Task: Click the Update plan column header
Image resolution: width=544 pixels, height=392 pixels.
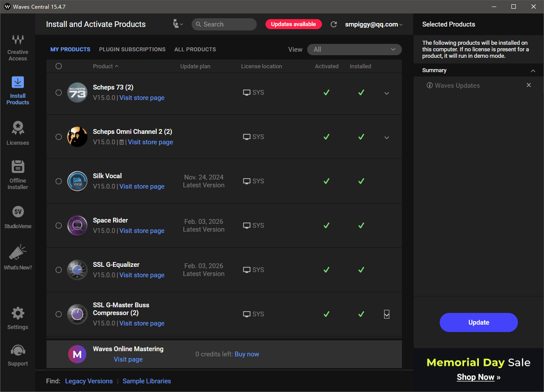Action: point(195,66)
